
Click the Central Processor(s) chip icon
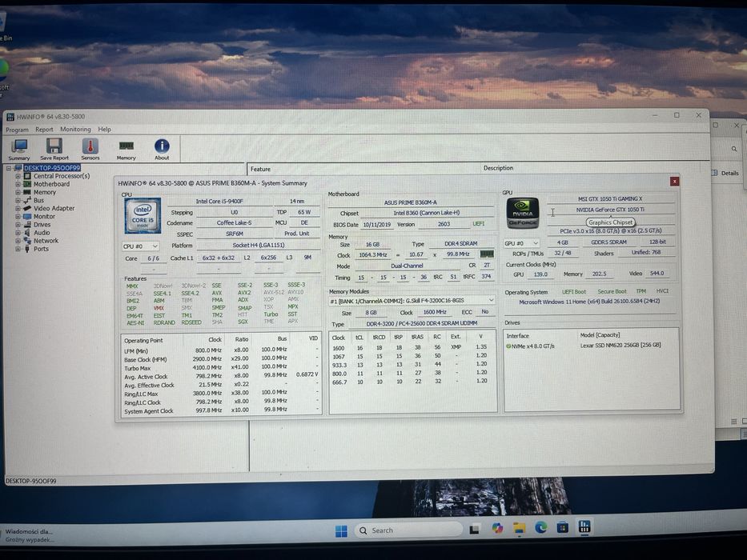click(x=27, y=176)
